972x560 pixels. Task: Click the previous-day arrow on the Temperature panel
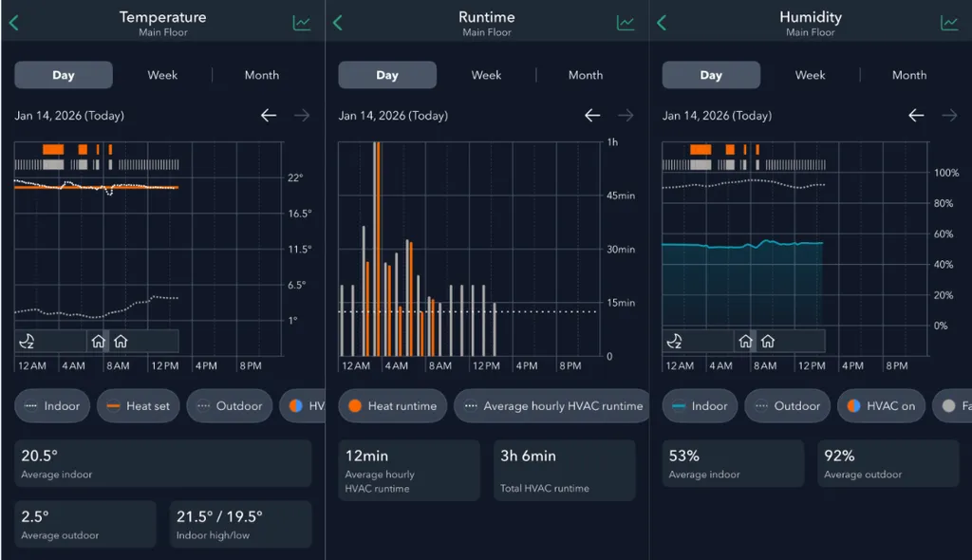[269, 115]
